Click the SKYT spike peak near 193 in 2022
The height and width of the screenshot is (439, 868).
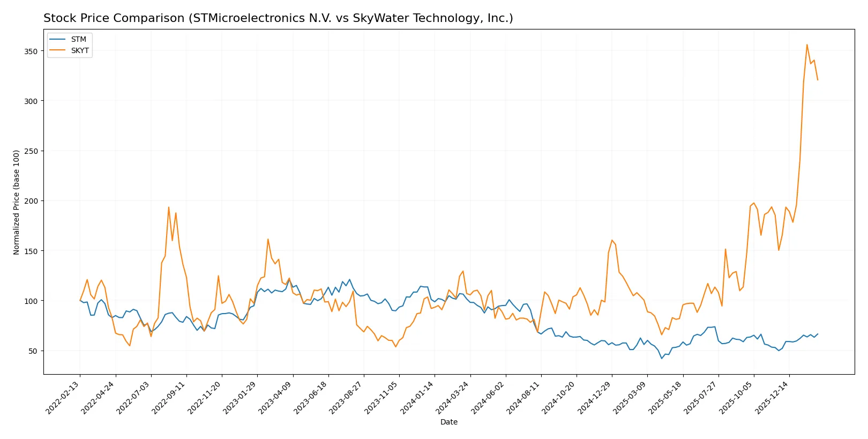tap(169, 207)
